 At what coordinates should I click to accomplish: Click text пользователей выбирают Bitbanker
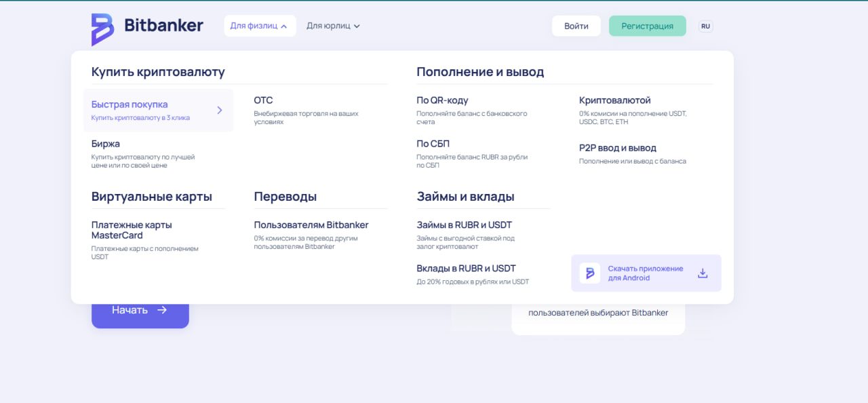598,313
